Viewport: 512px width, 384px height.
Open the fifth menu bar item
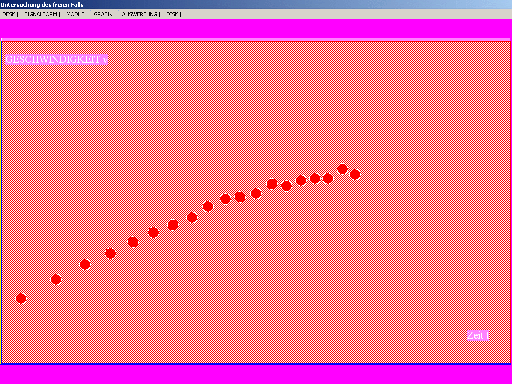point(140,14)
